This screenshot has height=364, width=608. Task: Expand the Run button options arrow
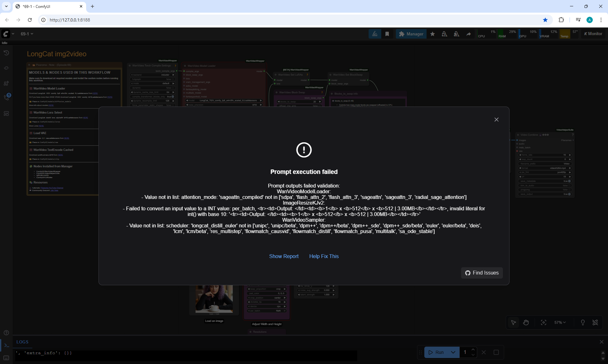(453, 352)
